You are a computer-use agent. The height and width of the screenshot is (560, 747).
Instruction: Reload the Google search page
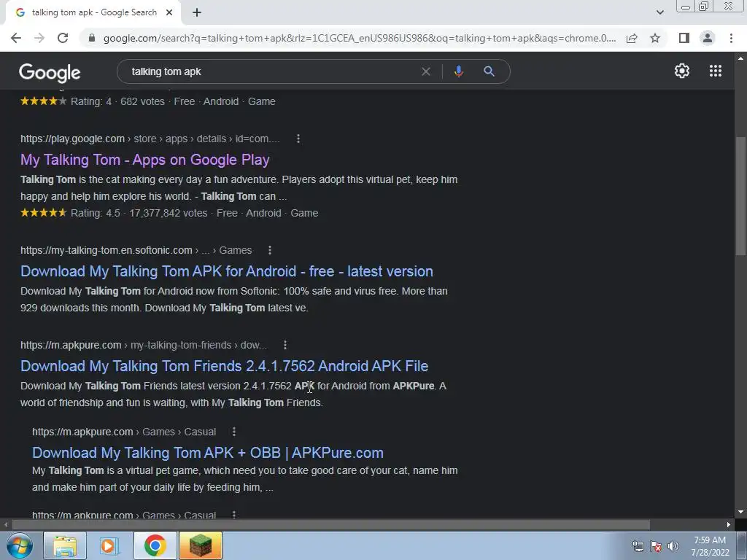coord(63,38)
